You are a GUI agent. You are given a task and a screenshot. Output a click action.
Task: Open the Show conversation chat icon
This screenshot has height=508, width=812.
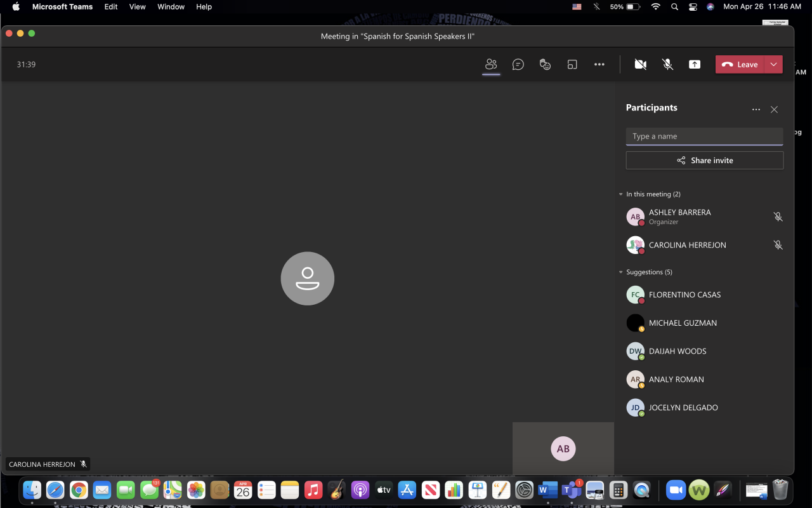click(x=518, y=64)
